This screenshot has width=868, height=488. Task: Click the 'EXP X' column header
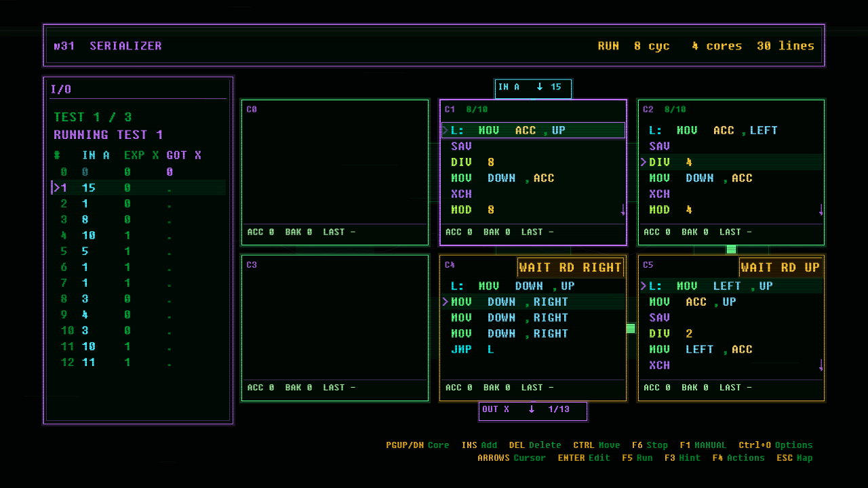tap(141, 155)
